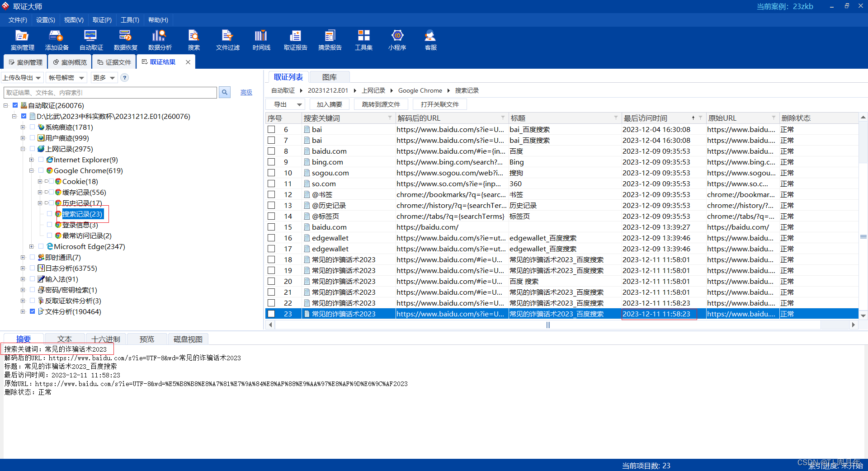Close the 取证结果 tab
This screenshot has height=471, width=868.
[188, 62]
